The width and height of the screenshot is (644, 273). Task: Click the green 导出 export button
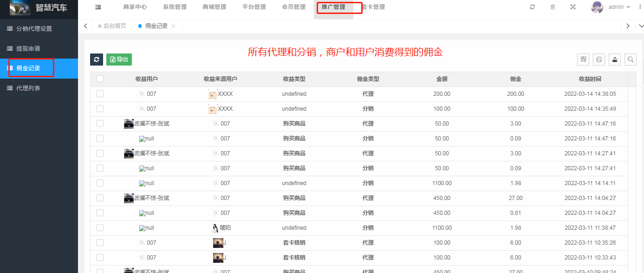click(x=119, y=60)
